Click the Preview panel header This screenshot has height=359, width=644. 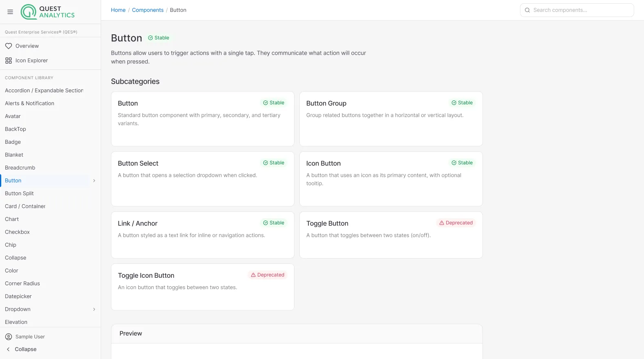click(x=297, y=334)
